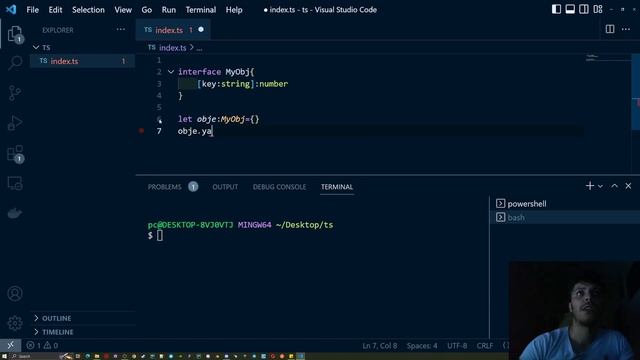
Task: Maximize the terminal panel size
Action: (614, 186)
